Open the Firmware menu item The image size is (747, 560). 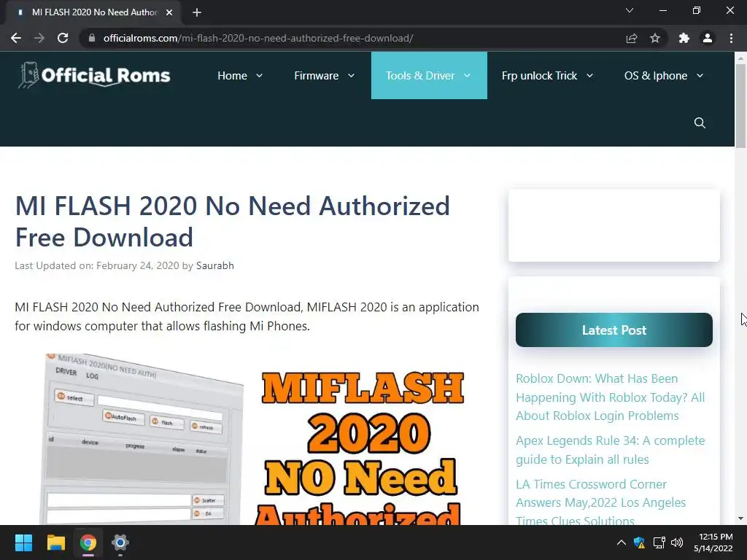317,76
